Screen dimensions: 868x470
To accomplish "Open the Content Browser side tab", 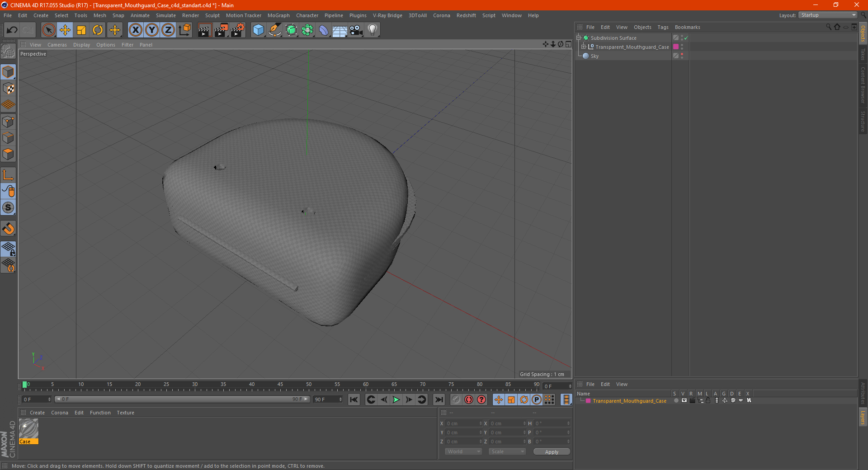I will [x=863, y=85].
